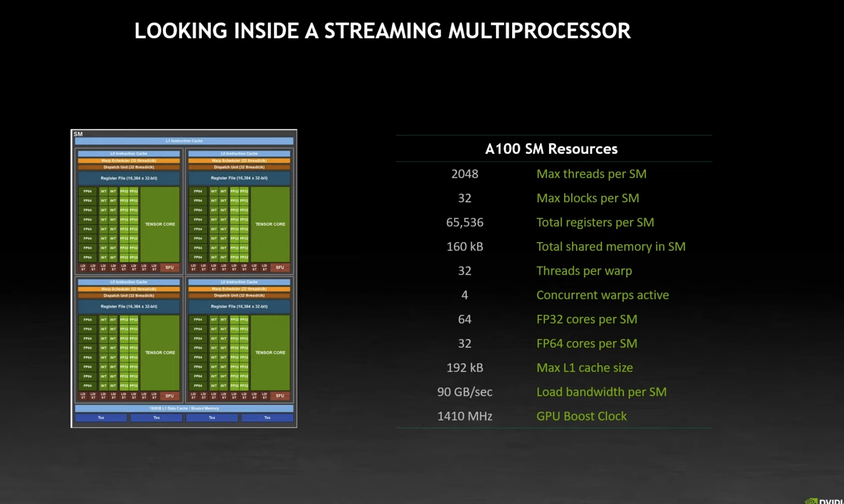Click the slide title "Looking Inside a Streaming Multiprocessor"
Viewport: 844px width, 504px height.
point(382,31)
